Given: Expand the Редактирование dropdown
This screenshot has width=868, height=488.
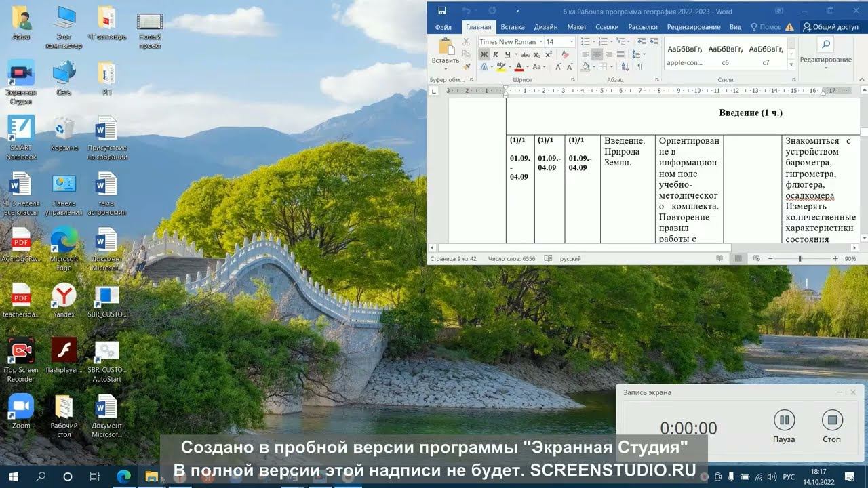Looking at the screenshot, I should click(x=825, y=60).
